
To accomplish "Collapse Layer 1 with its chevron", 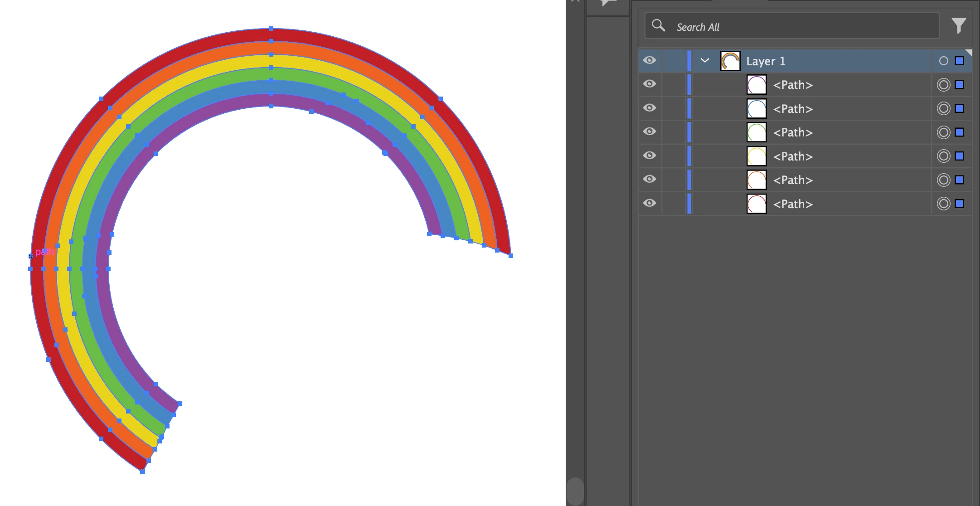I will pyautogui.click(x=704, y=60).
